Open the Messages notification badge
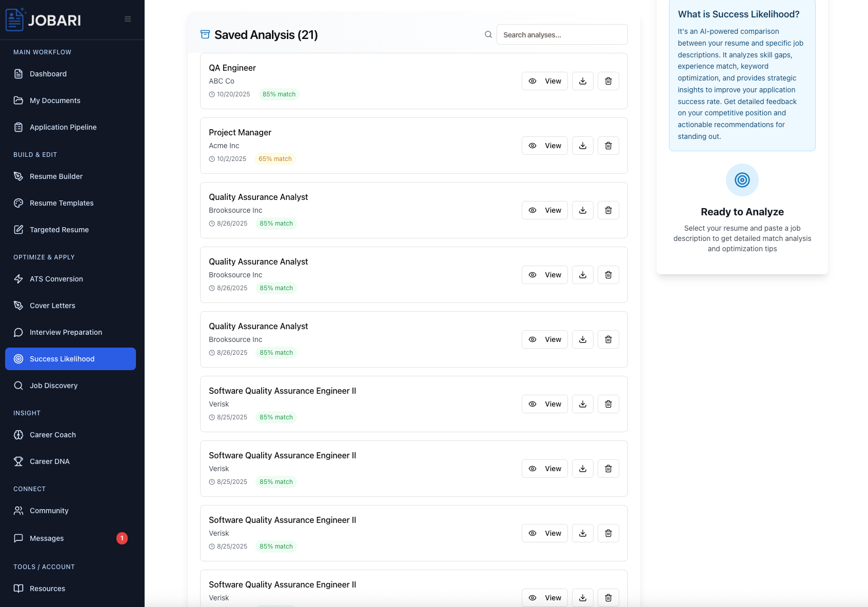This screenshot has width=868, height=607. pyautogui.click(x=122, y=538)
